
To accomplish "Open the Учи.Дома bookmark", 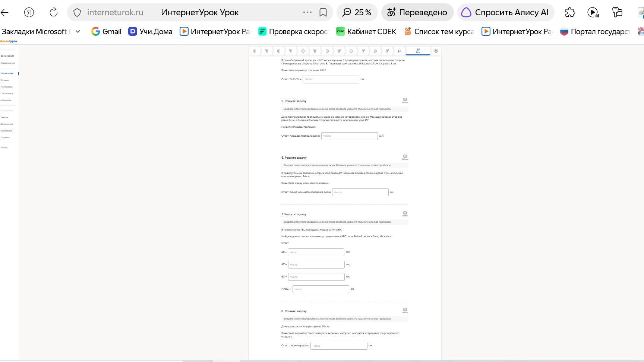I will 150,32.
